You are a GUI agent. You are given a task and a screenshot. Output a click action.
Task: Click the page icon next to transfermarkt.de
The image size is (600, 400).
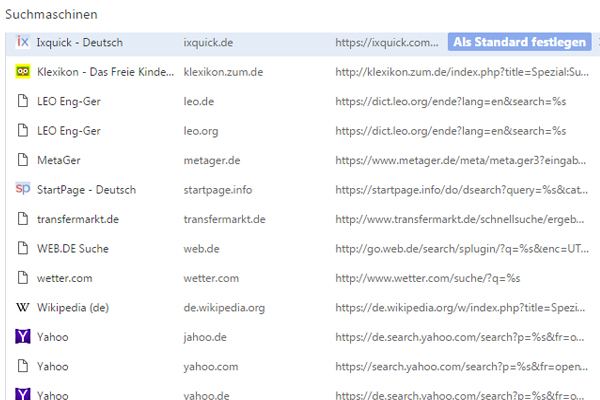[23, 219]
